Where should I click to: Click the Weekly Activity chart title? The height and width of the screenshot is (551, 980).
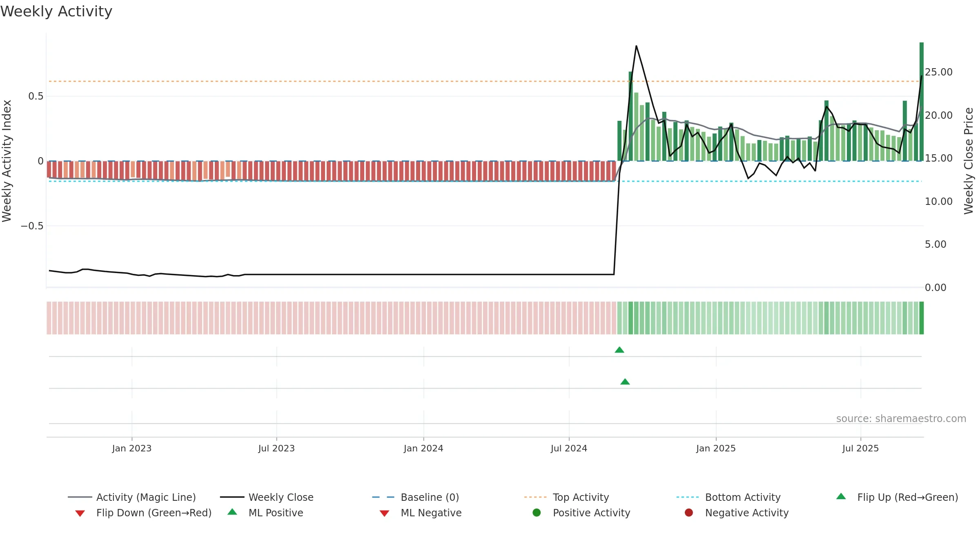[56, 11]
